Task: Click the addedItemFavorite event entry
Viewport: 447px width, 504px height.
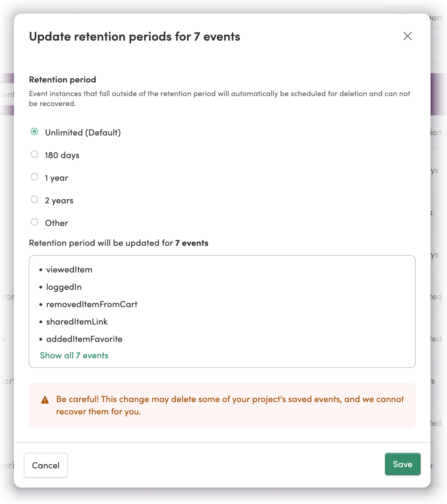Action: coord(84,339)
